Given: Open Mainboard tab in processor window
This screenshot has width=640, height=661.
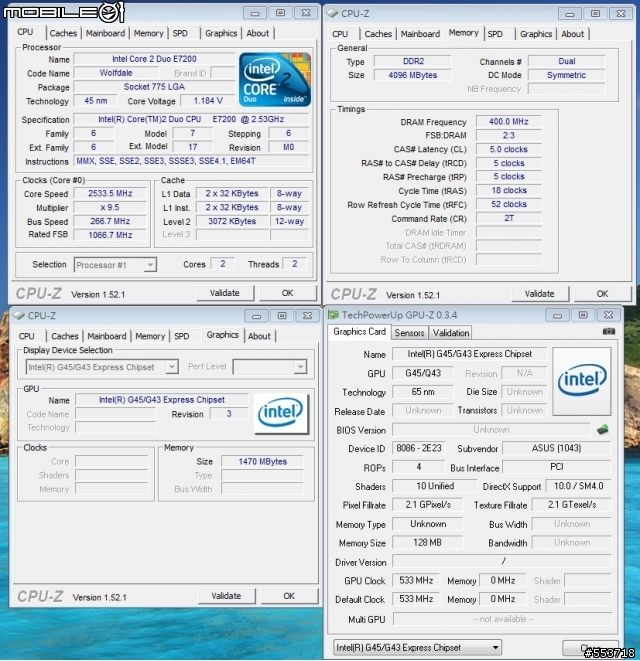Looking at the screenshot, I should pos(105,33).
